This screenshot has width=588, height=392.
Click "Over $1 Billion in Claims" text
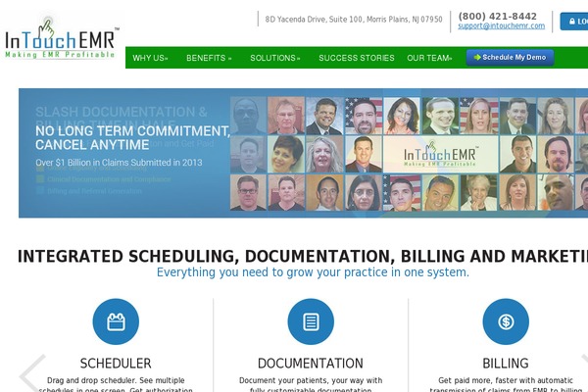coord(119,163)
